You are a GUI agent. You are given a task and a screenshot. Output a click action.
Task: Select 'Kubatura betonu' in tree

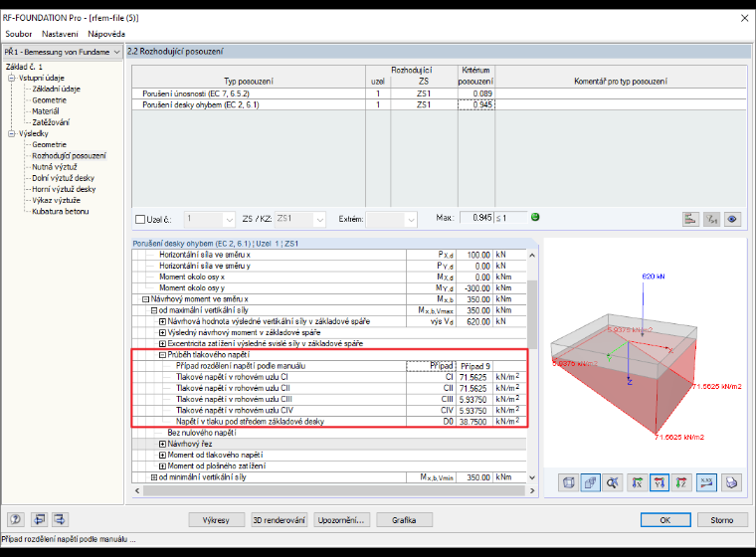point(61,211)
